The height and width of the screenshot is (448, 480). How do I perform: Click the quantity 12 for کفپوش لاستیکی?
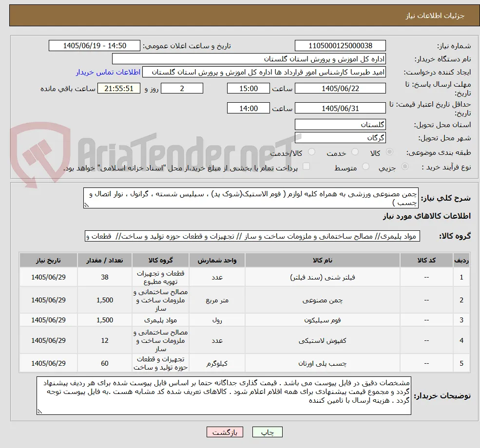[105, 341]
